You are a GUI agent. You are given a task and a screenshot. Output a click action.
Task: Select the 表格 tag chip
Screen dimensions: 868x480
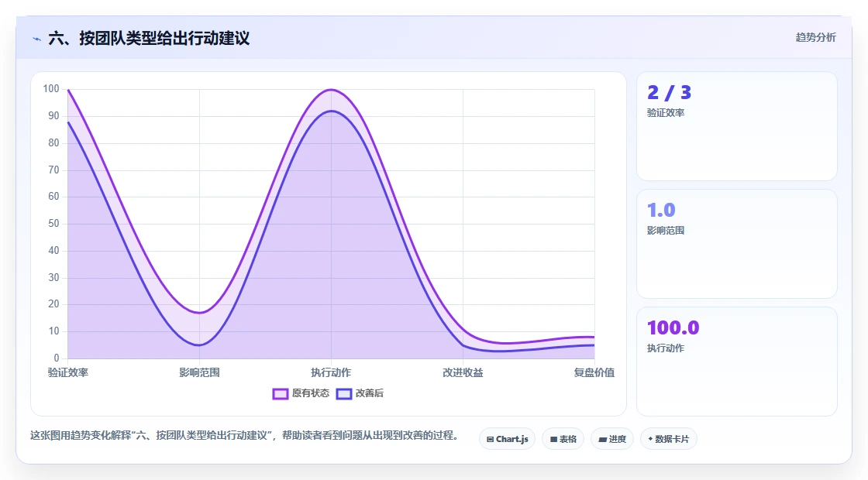pyautogui.click(x=563, y=439)
